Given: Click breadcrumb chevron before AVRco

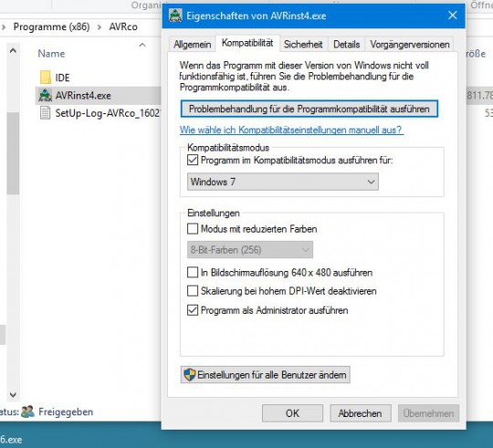Looking at the screenshot, I should (x=100, y=27).
